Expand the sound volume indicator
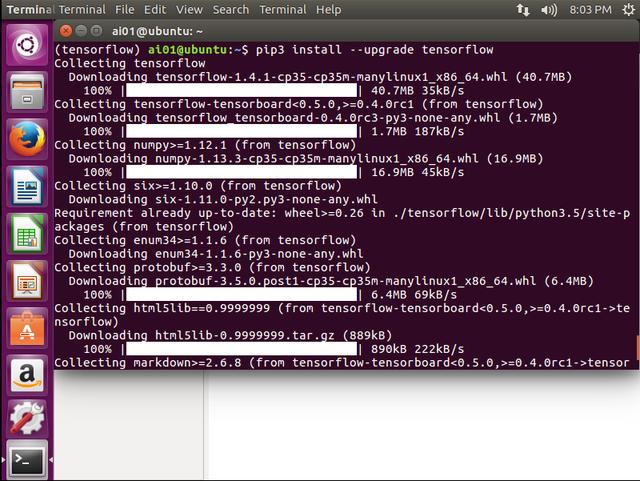Screen dimensions: 640x481 pyautogui.click(x=548, y=10)
